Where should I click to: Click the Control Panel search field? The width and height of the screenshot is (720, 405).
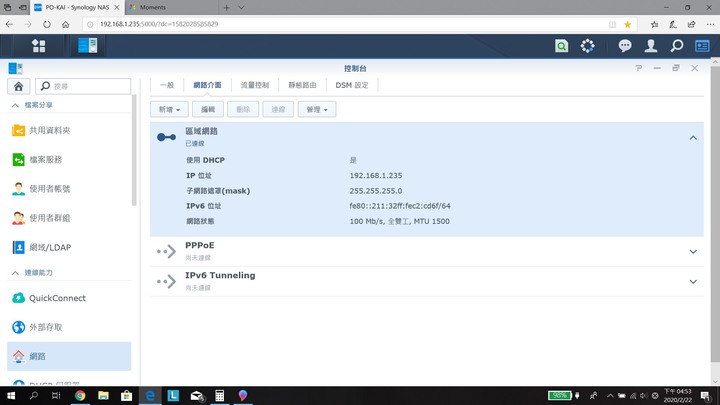tap(83, 86)
